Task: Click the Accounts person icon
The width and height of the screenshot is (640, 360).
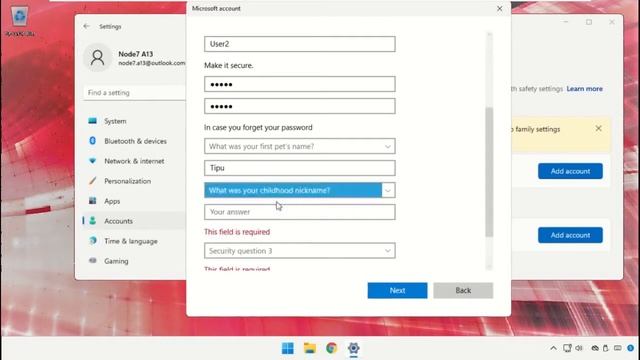Action: [93, 221]
